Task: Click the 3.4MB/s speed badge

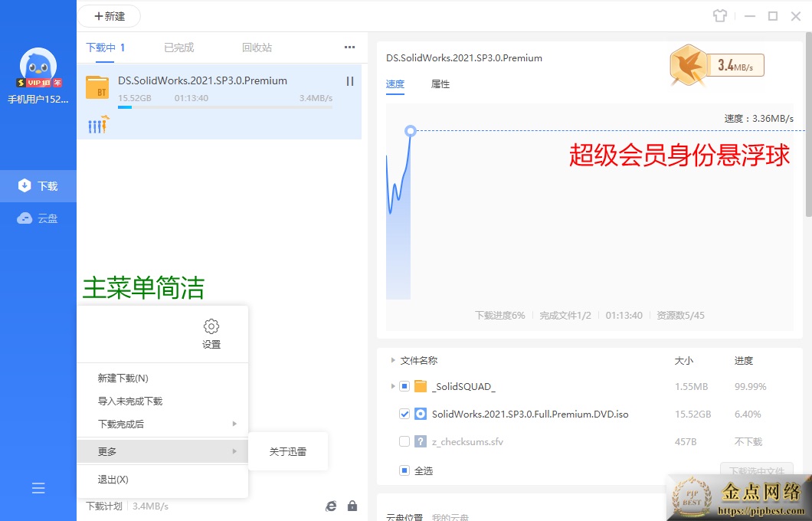Action: click(x=735, y=65)
